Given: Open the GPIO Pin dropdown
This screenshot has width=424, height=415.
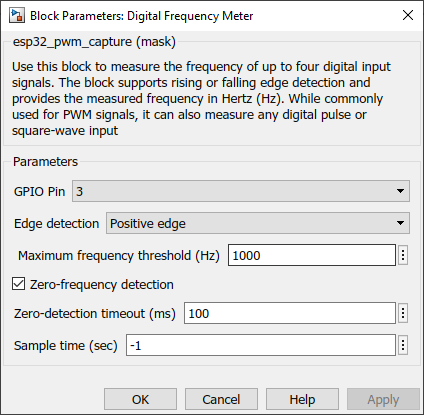Looking at the screenshot, I should tap(241, 191).
